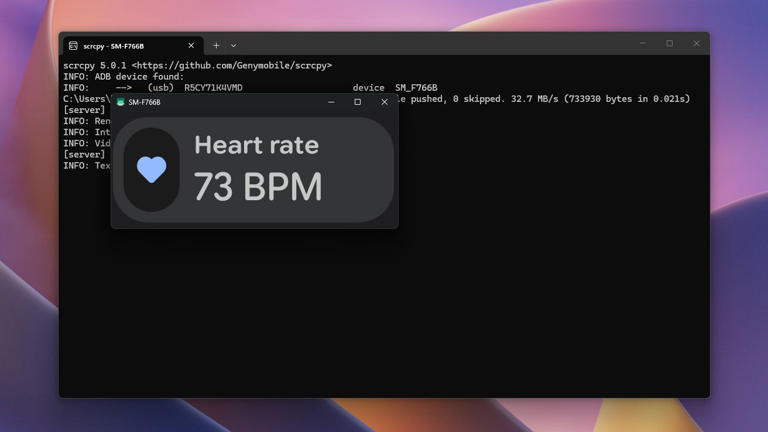Click the 'scrcpy 5.0.1' version text
Screen dimensions: 768x432
coord(95,65)
